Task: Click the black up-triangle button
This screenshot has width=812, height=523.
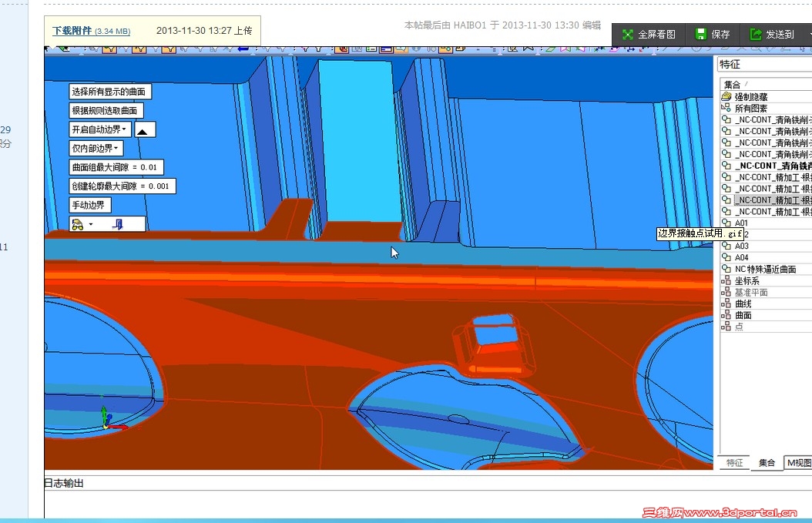Action: 145,129
